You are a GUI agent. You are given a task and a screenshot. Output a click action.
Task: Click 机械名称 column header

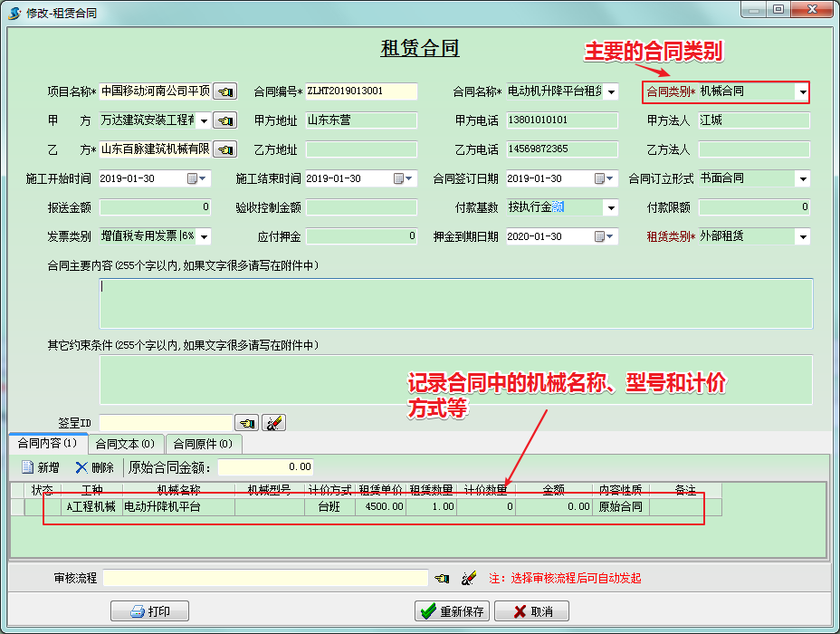tap(179, 490)
